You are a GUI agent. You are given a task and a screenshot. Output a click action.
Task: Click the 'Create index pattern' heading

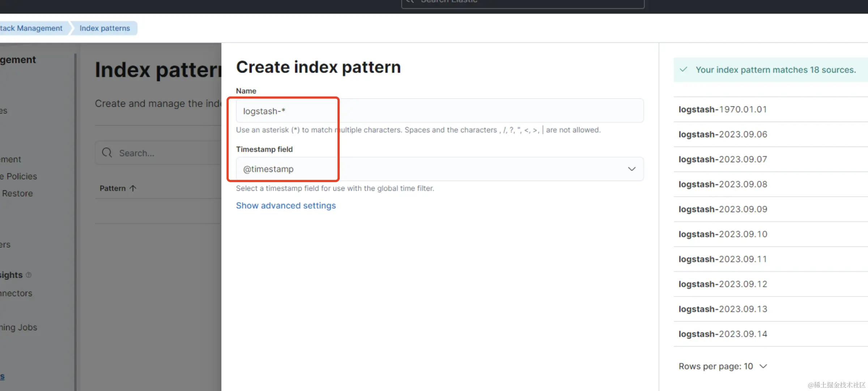click(318, 67)
